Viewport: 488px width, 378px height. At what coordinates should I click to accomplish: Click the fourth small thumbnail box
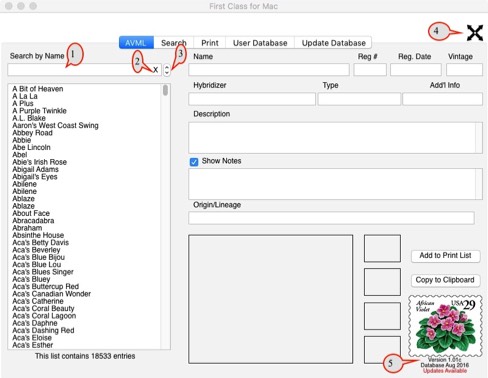click(382, 350)
